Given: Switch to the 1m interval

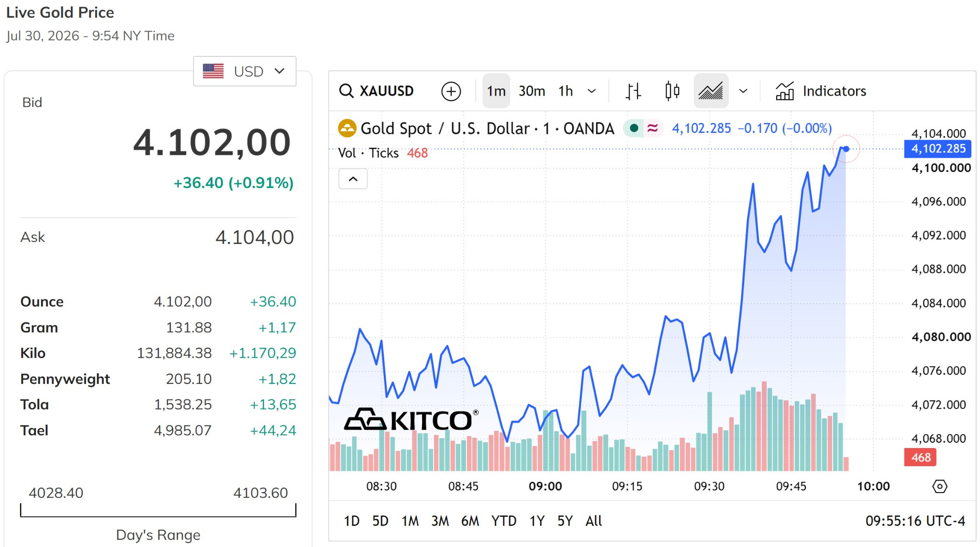Looking at the screenshot, I should click(x=496, y=91).
